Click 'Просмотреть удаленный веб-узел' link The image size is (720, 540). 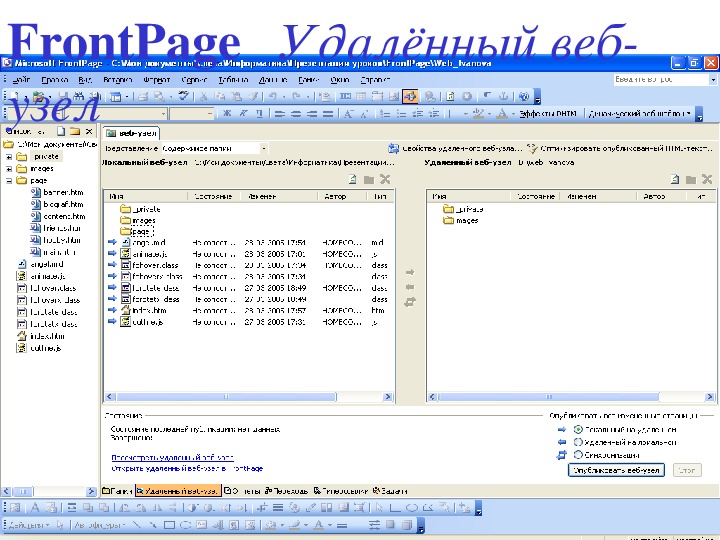point(173,458)
